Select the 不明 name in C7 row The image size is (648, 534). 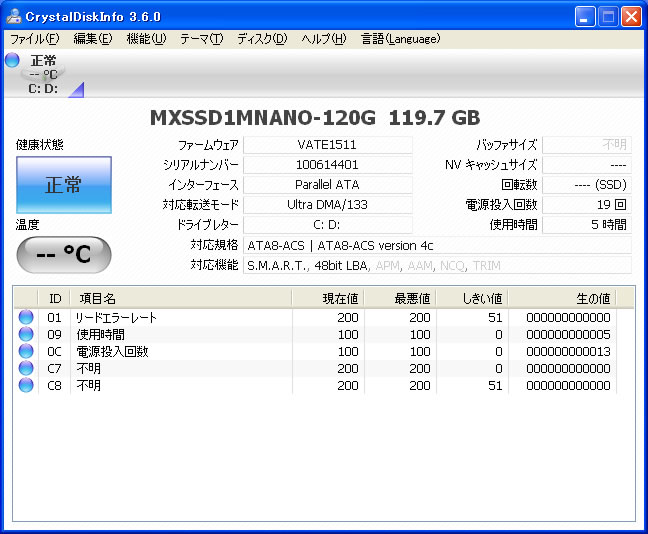pyautogui.click(x=88, y=368)
